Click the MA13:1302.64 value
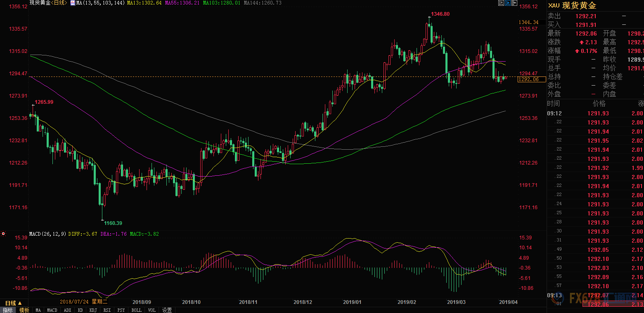Screen dimensions: 644x313 (x=144, y=3)
